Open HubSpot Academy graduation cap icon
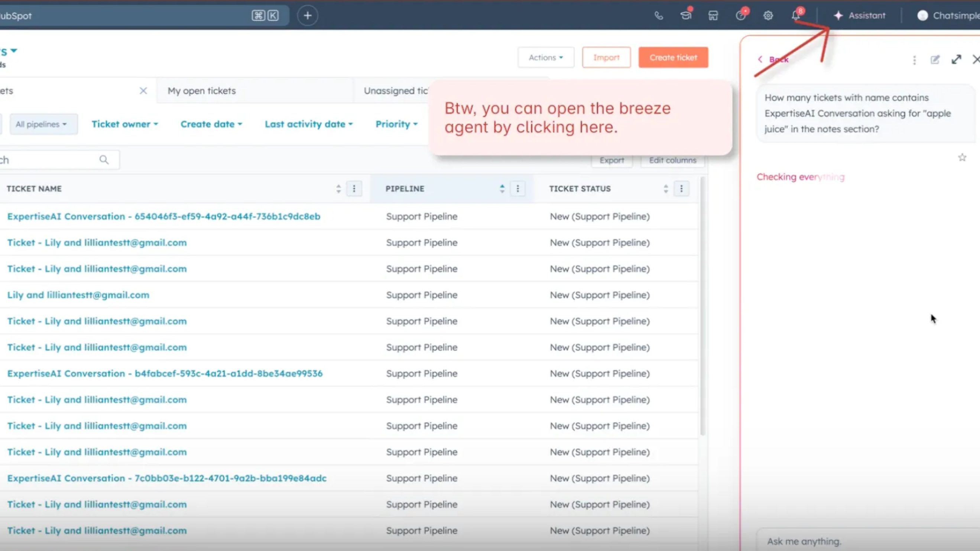This screenshot has width=980, height=551. click(686, 16)
